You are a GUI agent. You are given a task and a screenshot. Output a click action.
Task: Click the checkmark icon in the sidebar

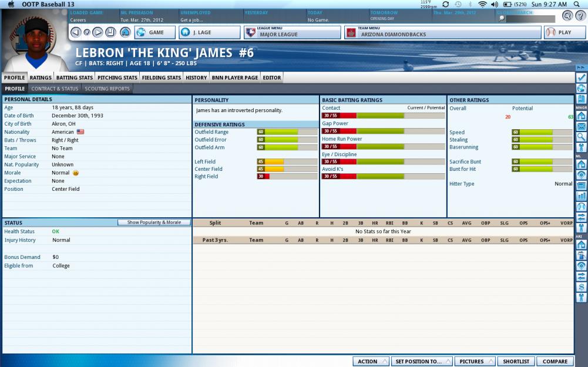click(581, 78)
